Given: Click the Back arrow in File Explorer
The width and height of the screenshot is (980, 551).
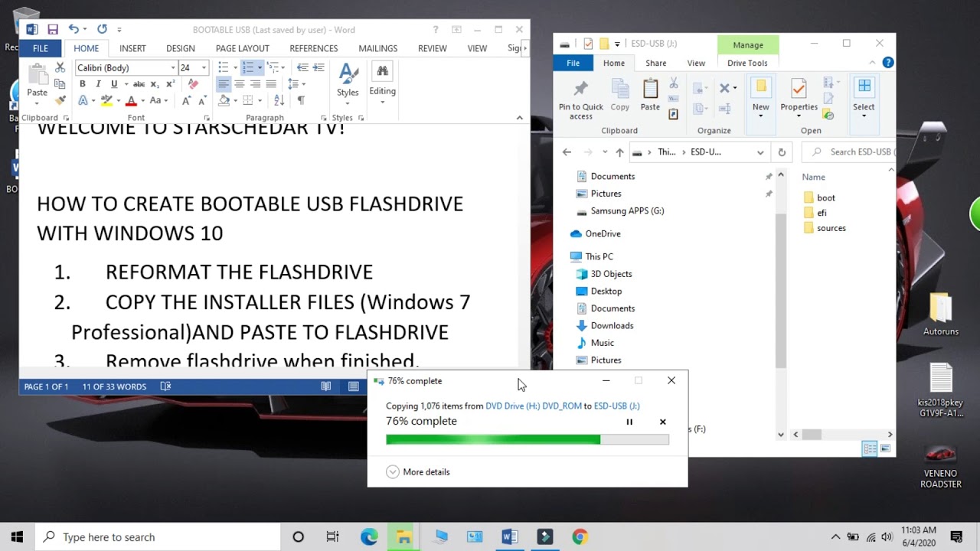Looking at the screenshot, I should click(567, 152).
